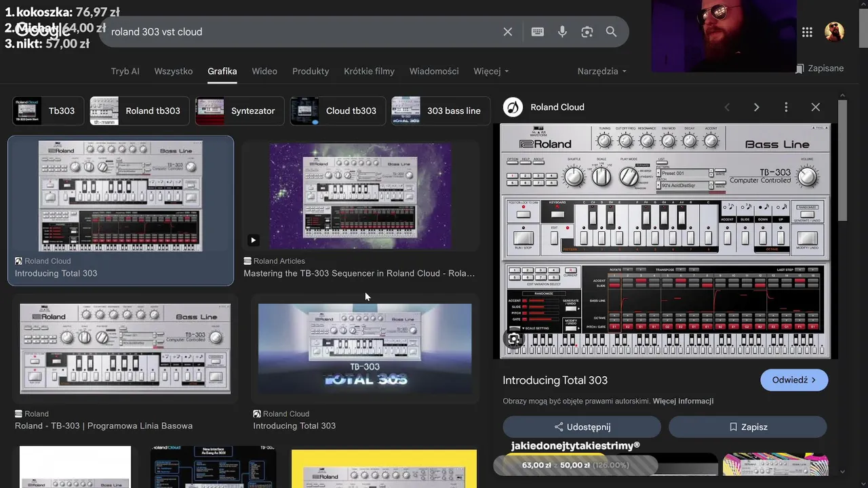Viewport: 868px width, 488px height.
Task: Switch to Wideo tab
Action: tap(264, 71)
